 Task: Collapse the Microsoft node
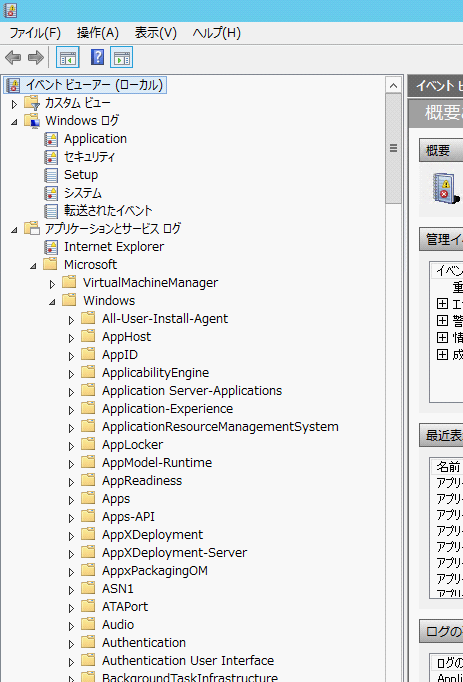point(34,266)
